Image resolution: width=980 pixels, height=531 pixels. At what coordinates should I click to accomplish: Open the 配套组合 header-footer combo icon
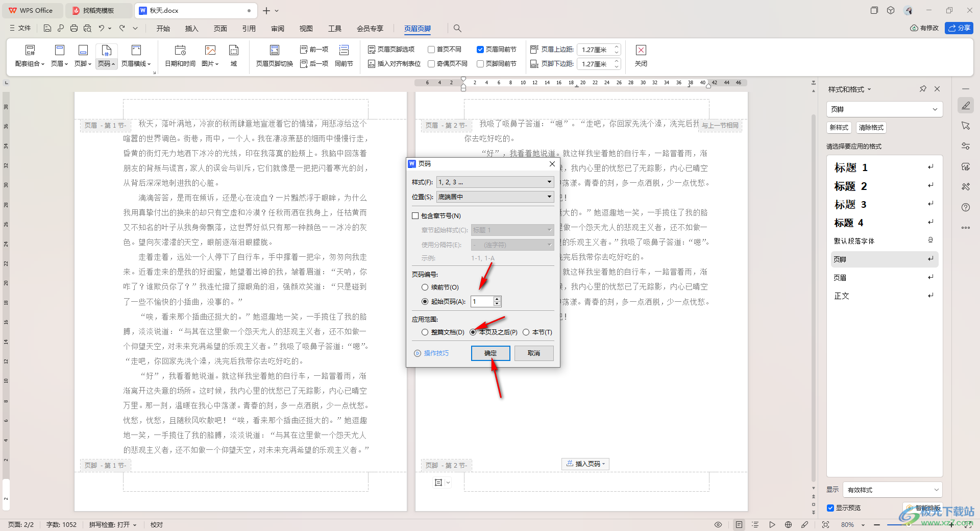(30, 56)
